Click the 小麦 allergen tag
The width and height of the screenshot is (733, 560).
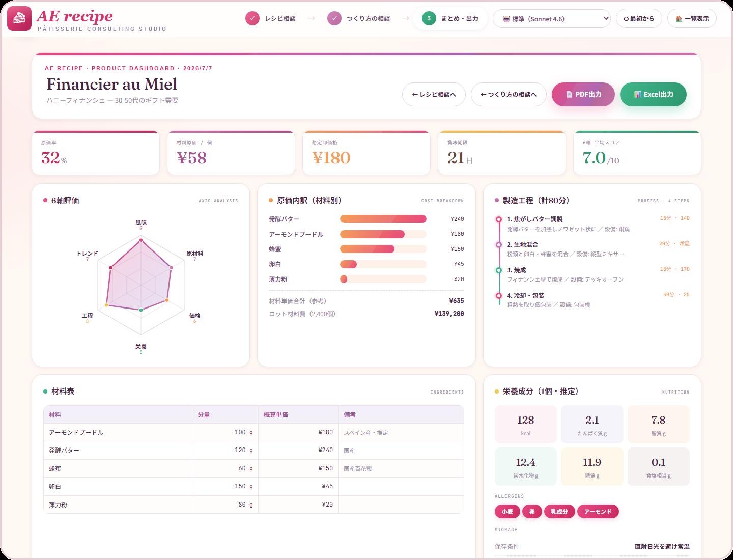point(508,512)
